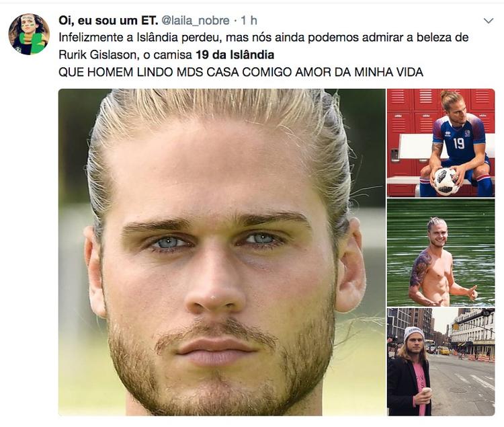This screenshot has width=504, height=427.
Task: Open the tweet options chevron menu
Action: [489, 21]
